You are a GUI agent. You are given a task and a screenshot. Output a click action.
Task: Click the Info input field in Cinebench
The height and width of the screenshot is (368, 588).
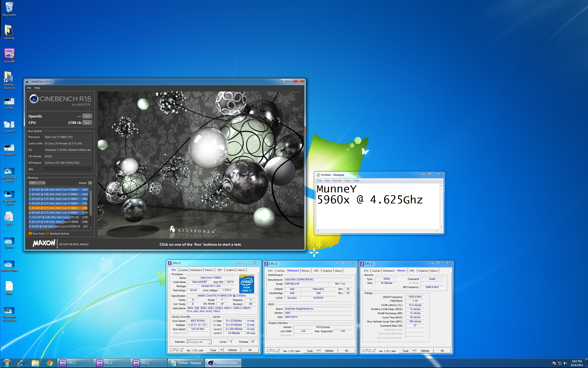(68, 169)
